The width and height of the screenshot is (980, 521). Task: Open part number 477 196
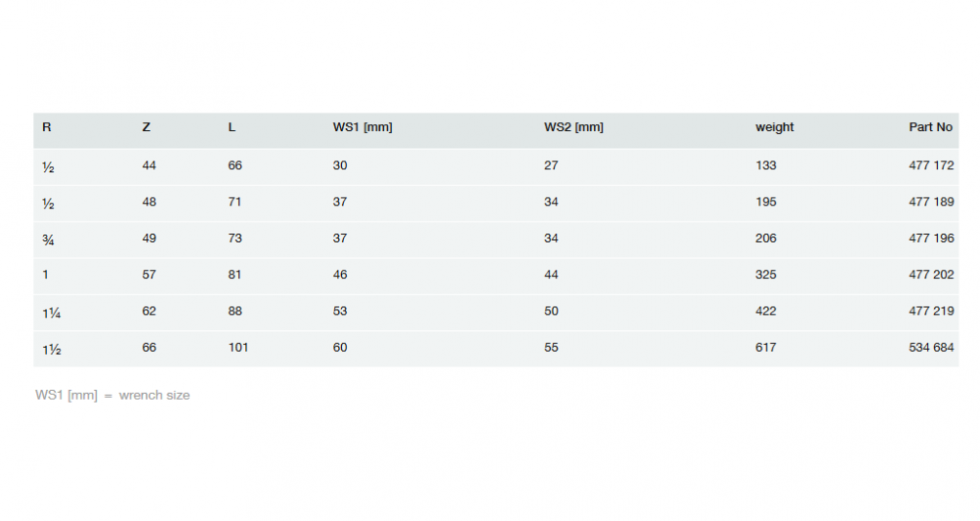(931, 238)
